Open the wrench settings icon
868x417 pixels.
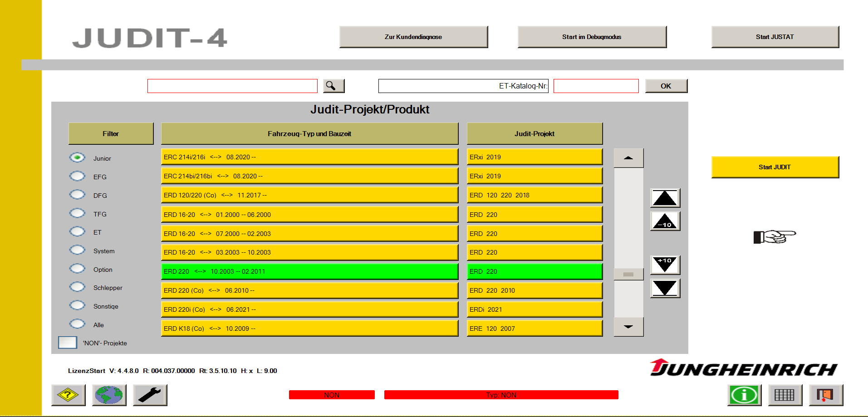pyautogui.click(x=150, y=395)
